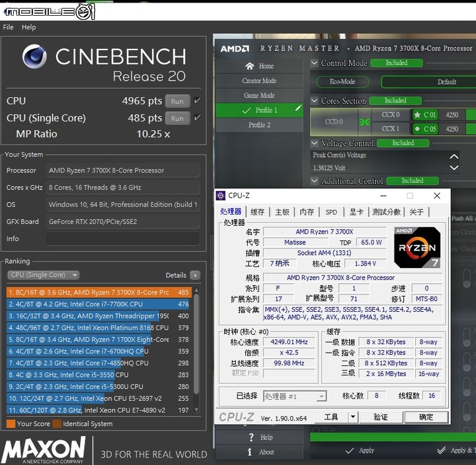This screenshot has width=476, height=465.
Task: Toggle Control Mode Included button
Action: [x=397, y=63]
